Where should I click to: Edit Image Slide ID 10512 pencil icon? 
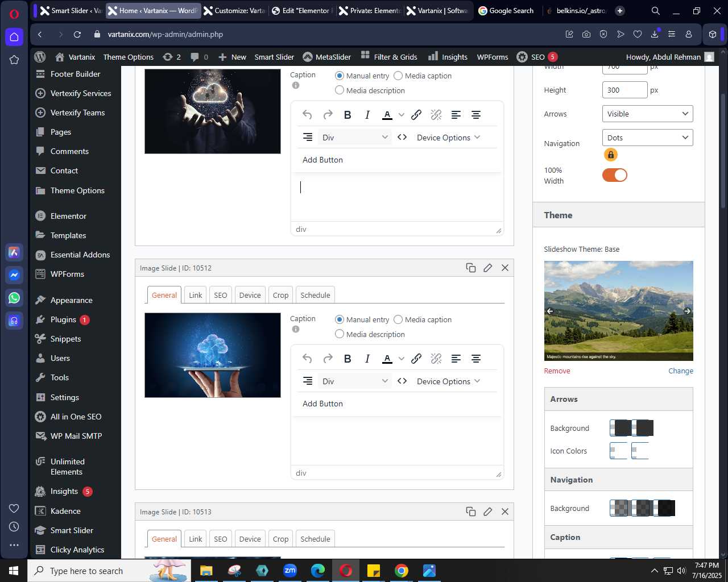[x=488, y=268]
